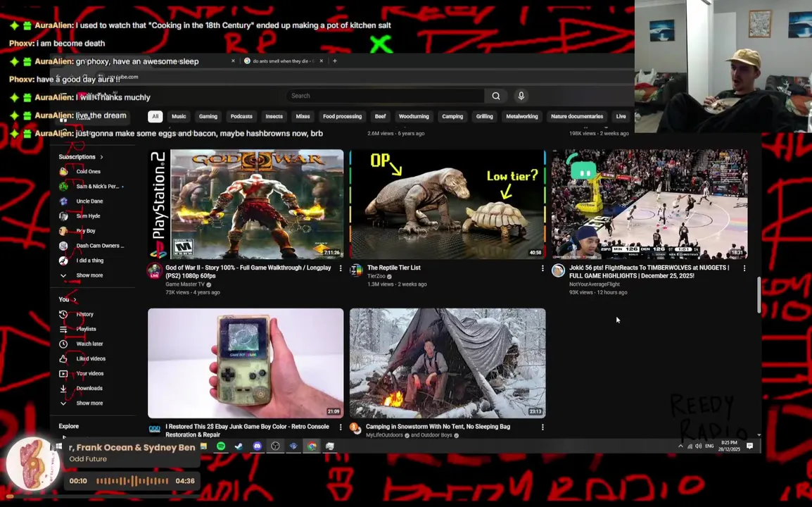
Task: Expand hidden system tray icons chevron
Action: (680, 446)
